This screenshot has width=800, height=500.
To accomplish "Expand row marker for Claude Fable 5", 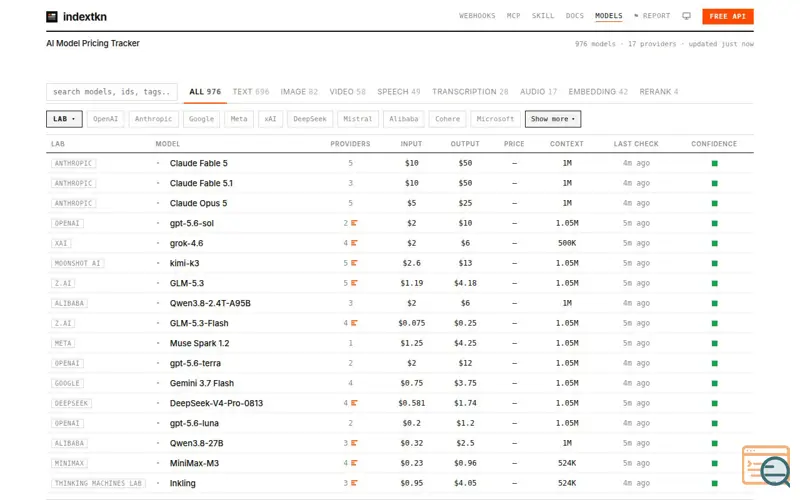I will [158, 163].
